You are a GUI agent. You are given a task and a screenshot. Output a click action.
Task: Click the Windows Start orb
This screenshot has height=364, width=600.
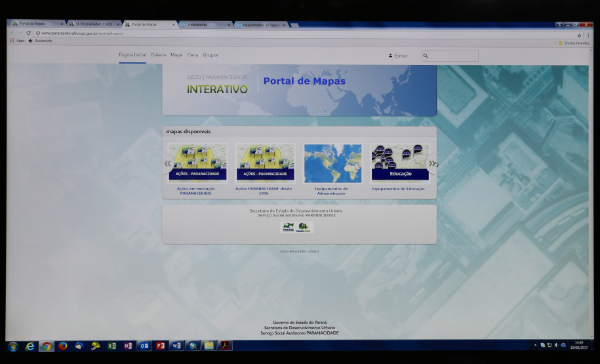[x=13, y=347]
